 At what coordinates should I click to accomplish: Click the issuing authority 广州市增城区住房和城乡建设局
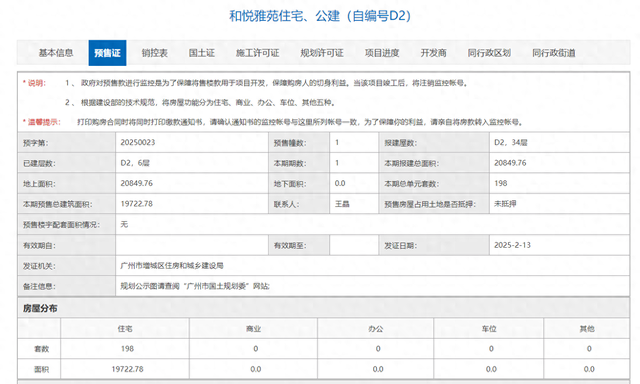tap(172, 266)
